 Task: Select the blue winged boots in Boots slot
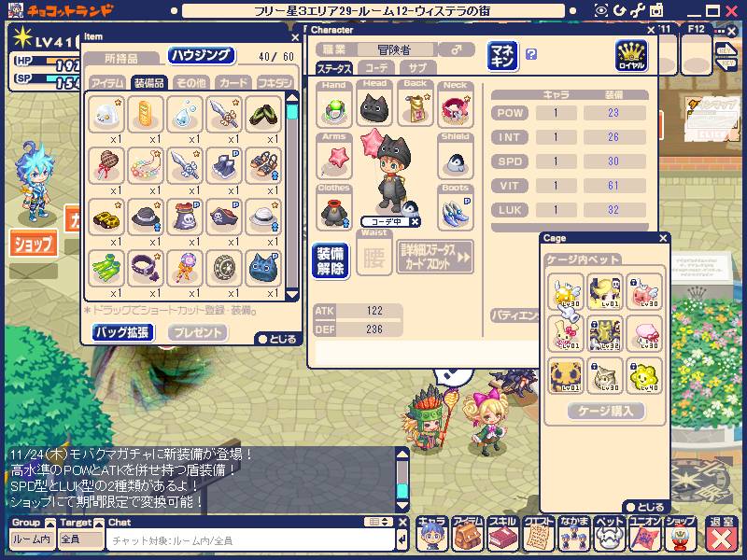click(456, 212)
